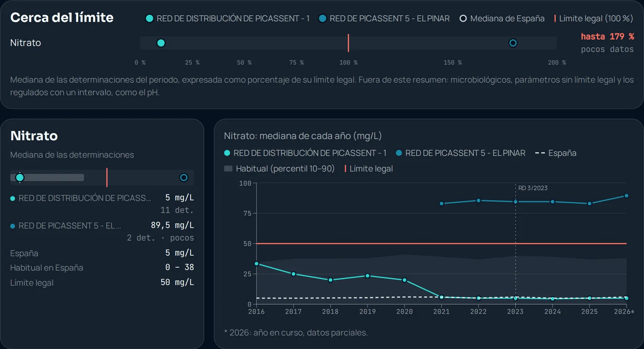Click the Habitual (percentil 10–90) grey swatch
The image size is (644, 349).
click(x=228, y=169)
